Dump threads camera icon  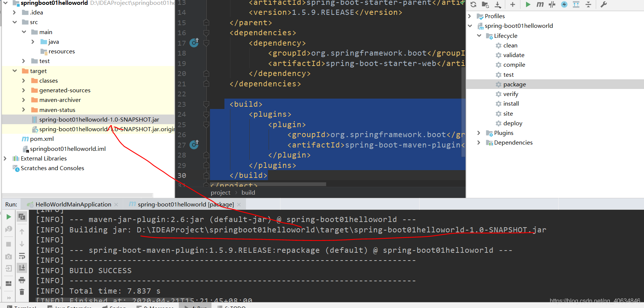9,256
